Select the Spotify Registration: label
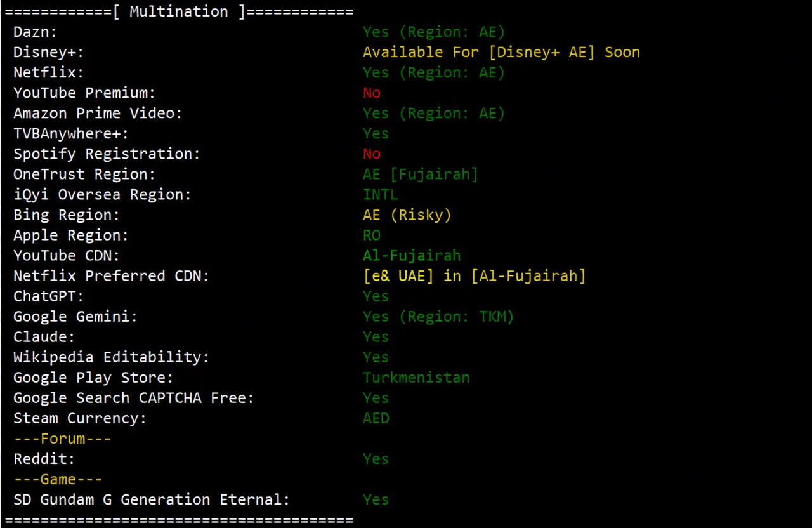812x528 pixels. coord(107,154)
